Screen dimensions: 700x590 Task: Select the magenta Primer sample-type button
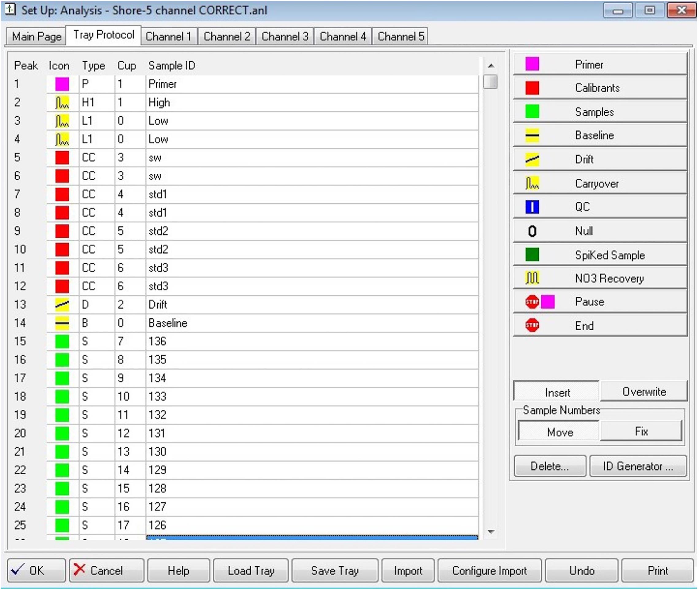(x=600, y=64)
